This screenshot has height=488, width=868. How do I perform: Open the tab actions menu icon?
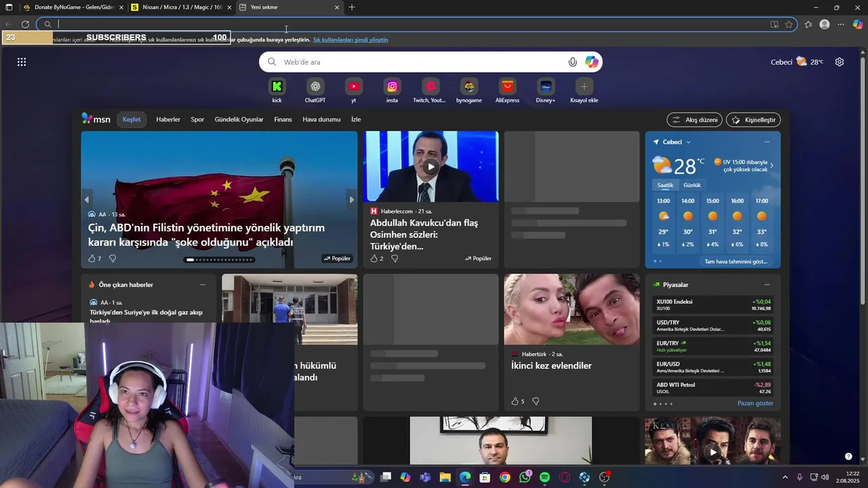pos(9,7)
